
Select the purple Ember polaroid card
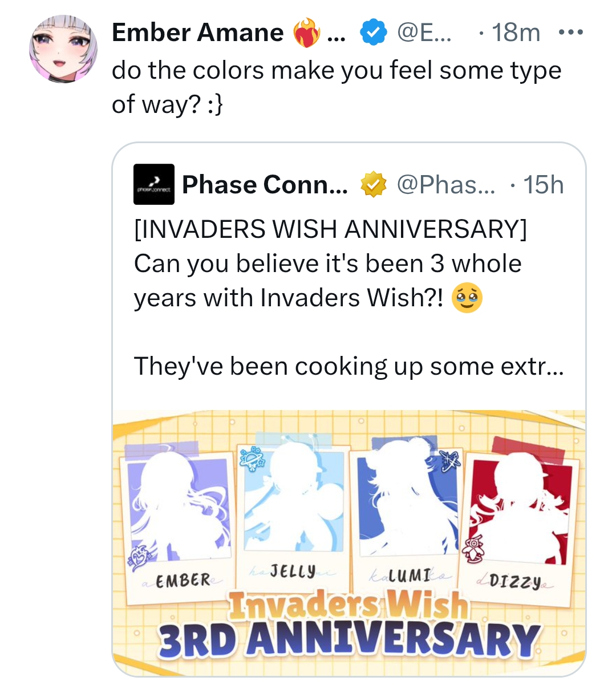pyautogui.click(x=178, y=526)
